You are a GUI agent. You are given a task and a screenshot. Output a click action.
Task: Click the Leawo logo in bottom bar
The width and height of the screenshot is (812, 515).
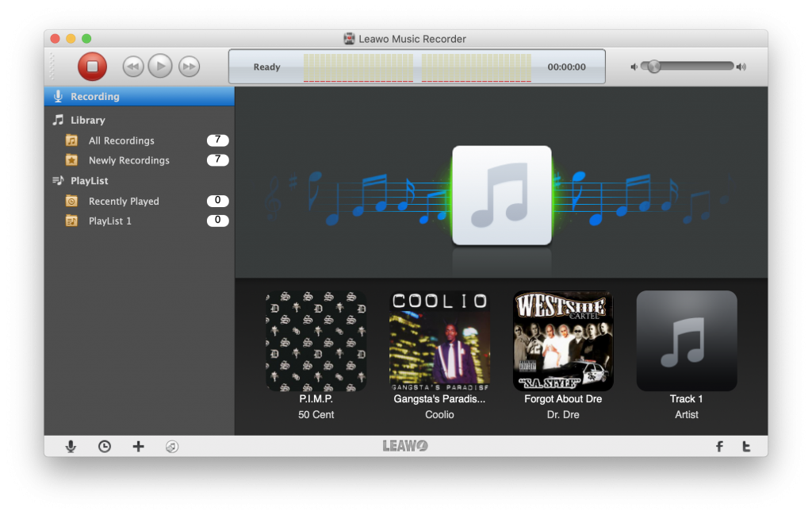[405, 446]
